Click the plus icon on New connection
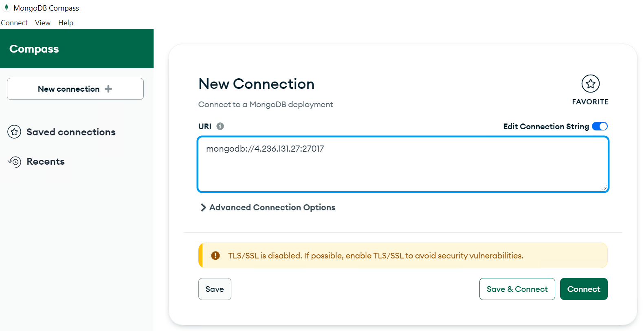 click(x=108, y=89)
